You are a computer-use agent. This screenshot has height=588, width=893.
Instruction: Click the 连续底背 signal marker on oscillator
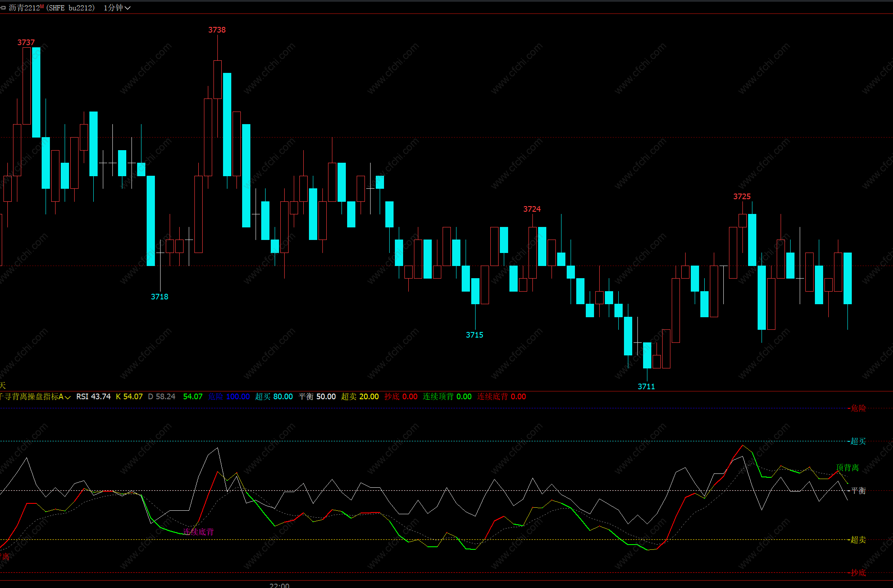tap(198, 532)
